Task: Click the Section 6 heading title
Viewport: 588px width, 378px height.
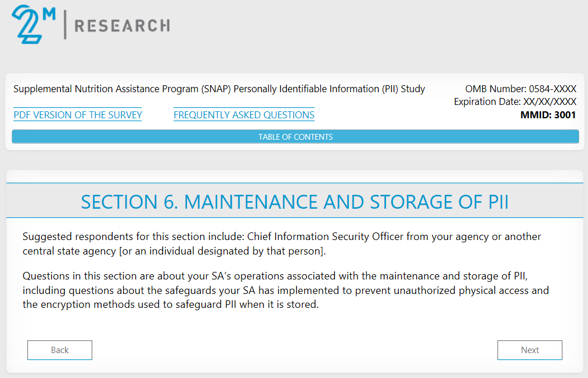Action: (294, 202)
